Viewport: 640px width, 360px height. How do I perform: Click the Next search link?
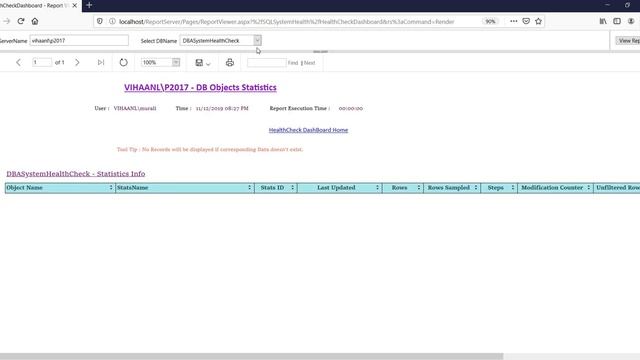pos(309,63)
